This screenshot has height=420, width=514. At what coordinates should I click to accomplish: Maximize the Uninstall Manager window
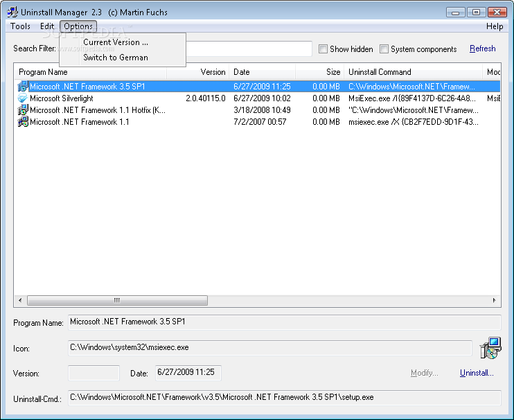click(x=476, y=12)
